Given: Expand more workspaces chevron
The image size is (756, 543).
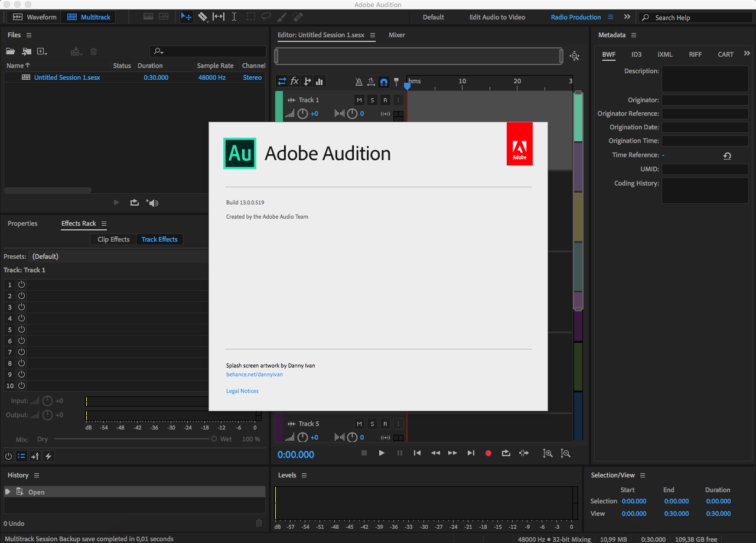Looking at the screenshot, I should pyautogui.click(x=627, y=17).
